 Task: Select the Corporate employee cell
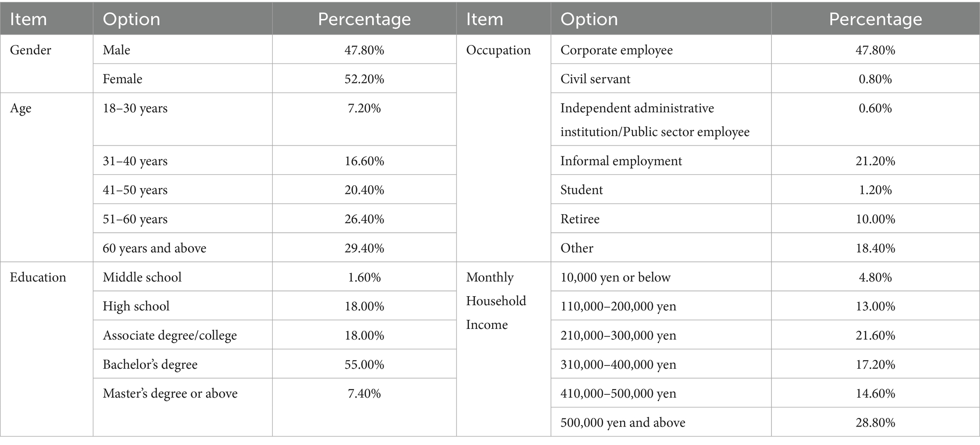click(x=616, y=50)
